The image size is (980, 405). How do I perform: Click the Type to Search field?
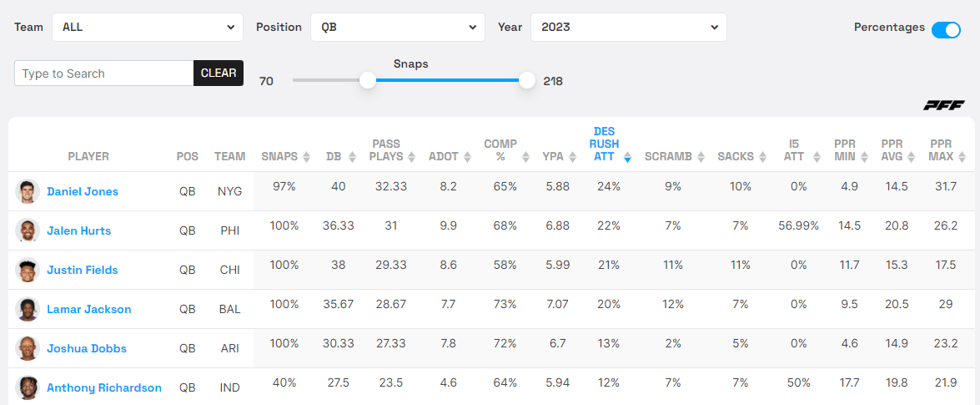pyautogui.click(x=104, y=73)
